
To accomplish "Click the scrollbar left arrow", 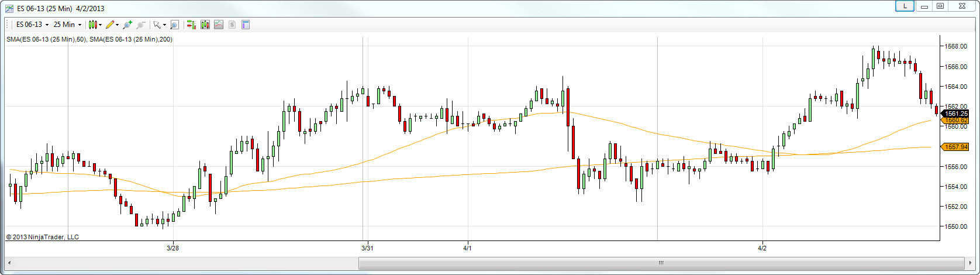I will coord(10,263).
